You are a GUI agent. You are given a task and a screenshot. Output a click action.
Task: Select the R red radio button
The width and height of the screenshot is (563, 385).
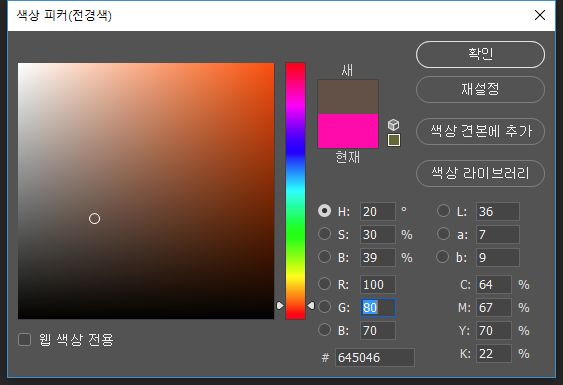tap(325, 284)
